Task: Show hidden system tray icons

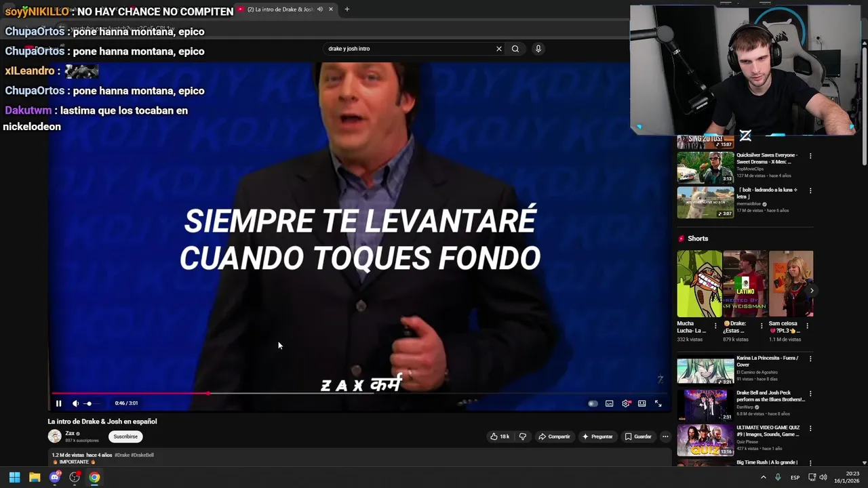Action: (x=763, y=477)
